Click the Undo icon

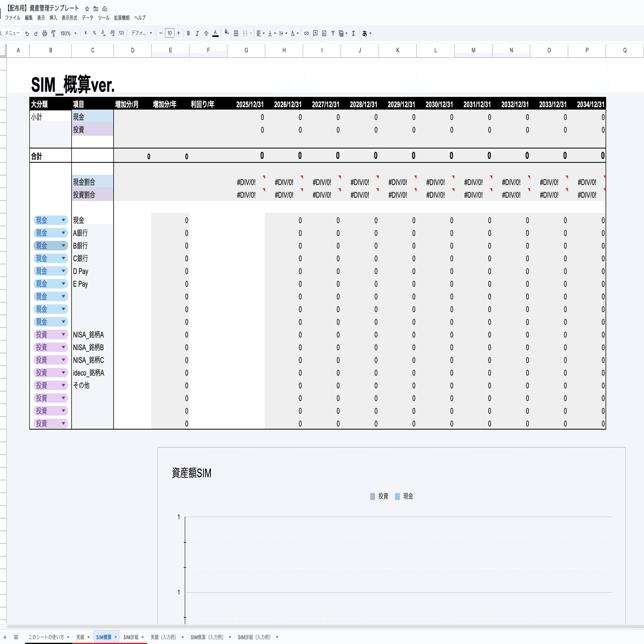pyautogui.click(x=27, y=33)
